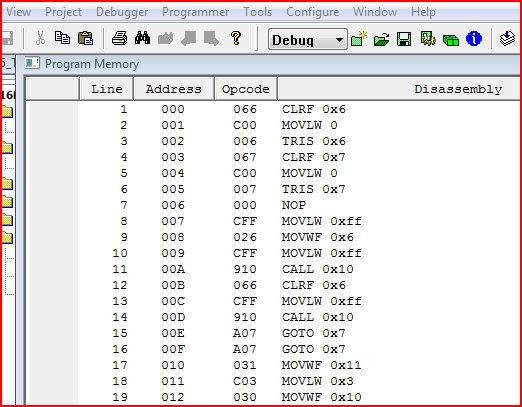
Task: Click the Print icon
Action: pyautogui.click(x=119, y=38)
